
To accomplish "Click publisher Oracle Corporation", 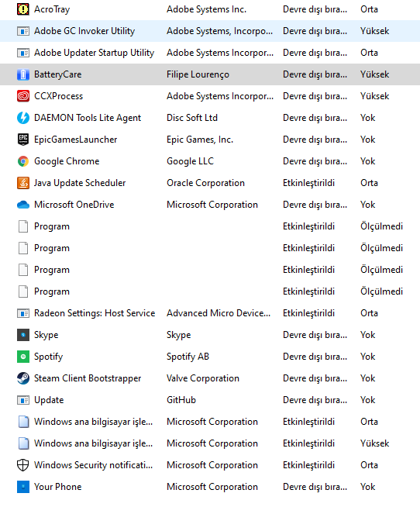I will (205, 183).
